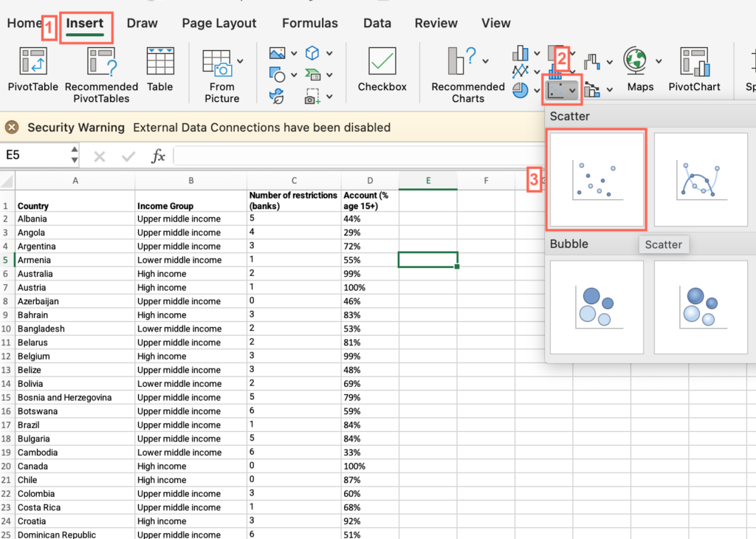The image size is (756, 539).
Task: Open the Review tab
Action: pyautogui.click(x=436, y=23)
